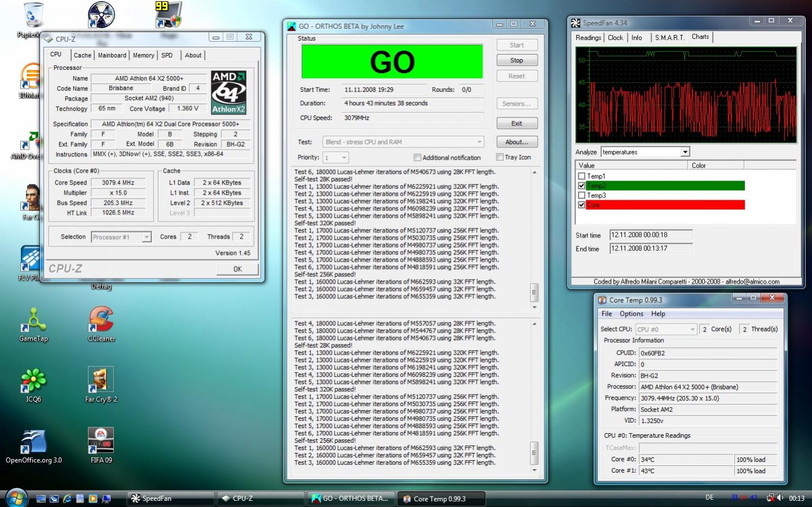Click the Color column header in SpeedFan
This screenshot has height=507, width=812.
click(716, 165)
